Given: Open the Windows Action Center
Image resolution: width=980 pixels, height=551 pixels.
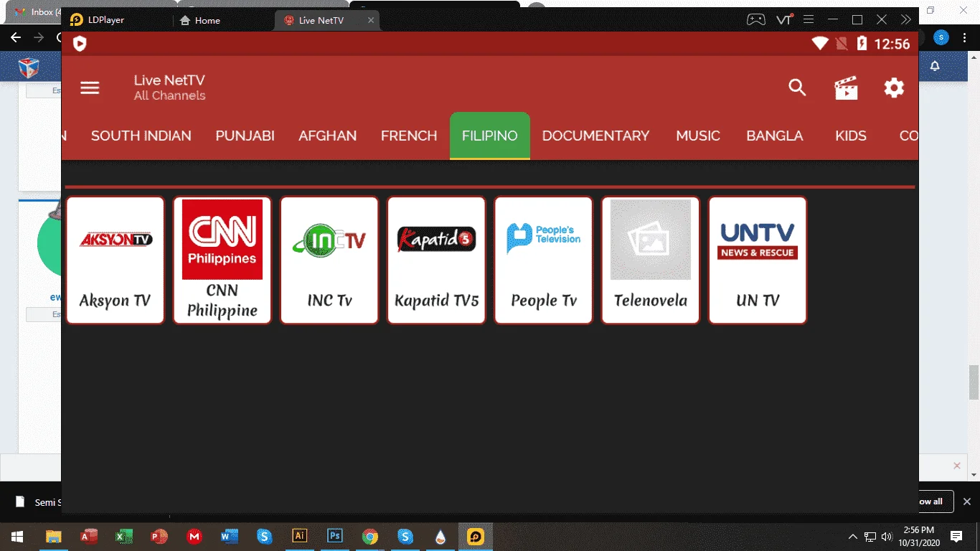Looking at the screenshot, I should click(x=956, y=536).
